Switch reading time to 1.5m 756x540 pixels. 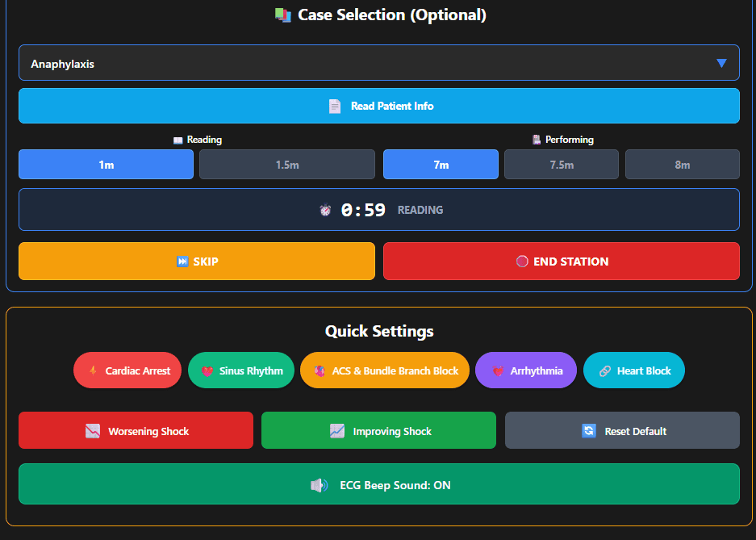pyautogui.click(x=286, y=164)
